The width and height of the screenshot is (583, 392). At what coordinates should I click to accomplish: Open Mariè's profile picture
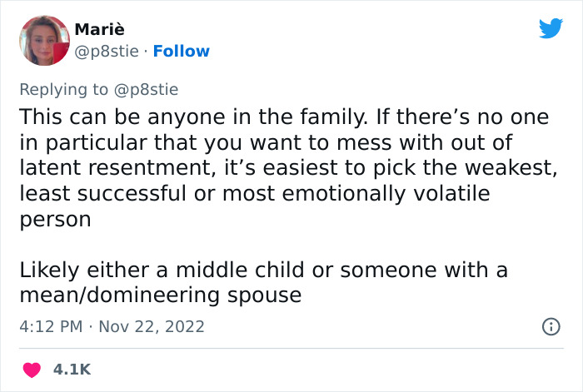click(x=44, y=41)
